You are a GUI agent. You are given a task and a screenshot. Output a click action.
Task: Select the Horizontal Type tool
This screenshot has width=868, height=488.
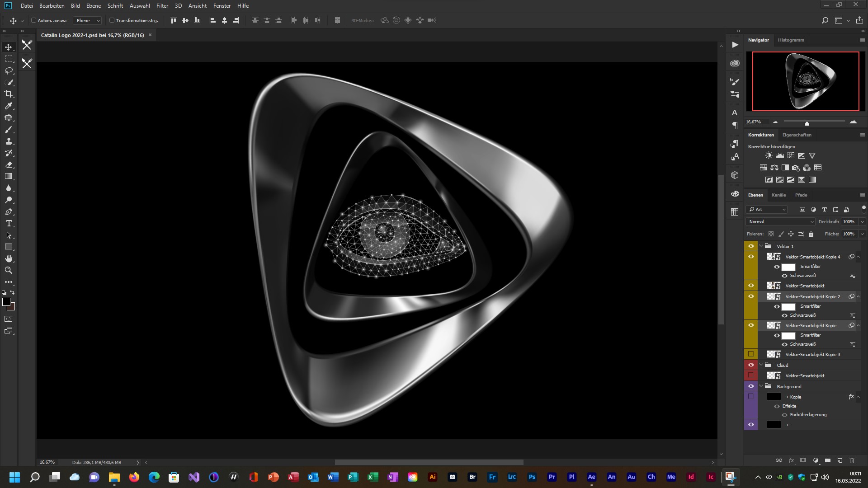9,223
